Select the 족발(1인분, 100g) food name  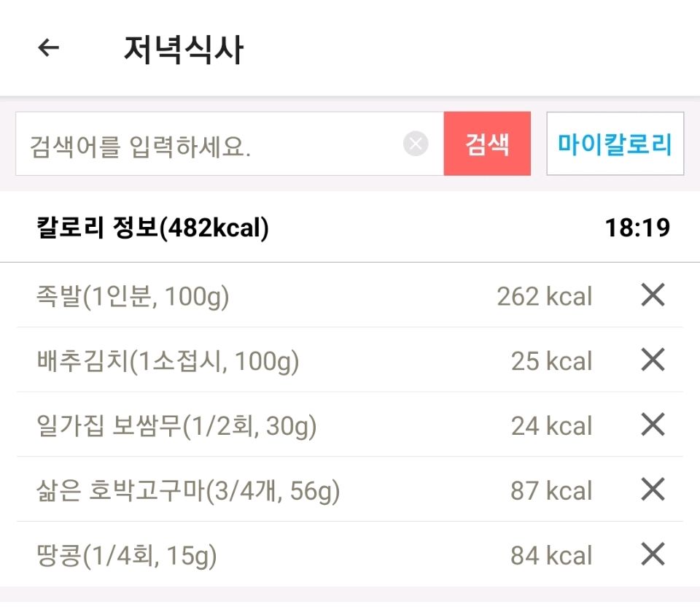pyautogui.click(x=133, y=297)
